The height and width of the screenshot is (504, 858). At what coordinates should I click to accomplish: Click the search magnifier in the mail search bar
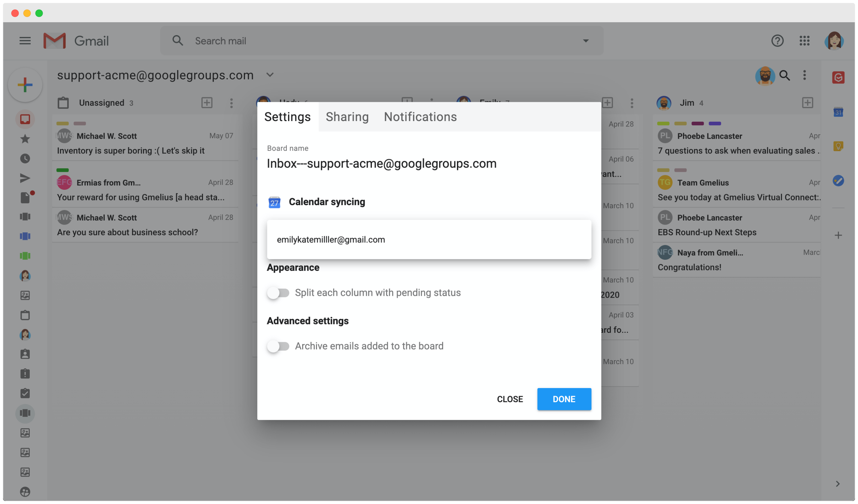click(x=178, y=41)
